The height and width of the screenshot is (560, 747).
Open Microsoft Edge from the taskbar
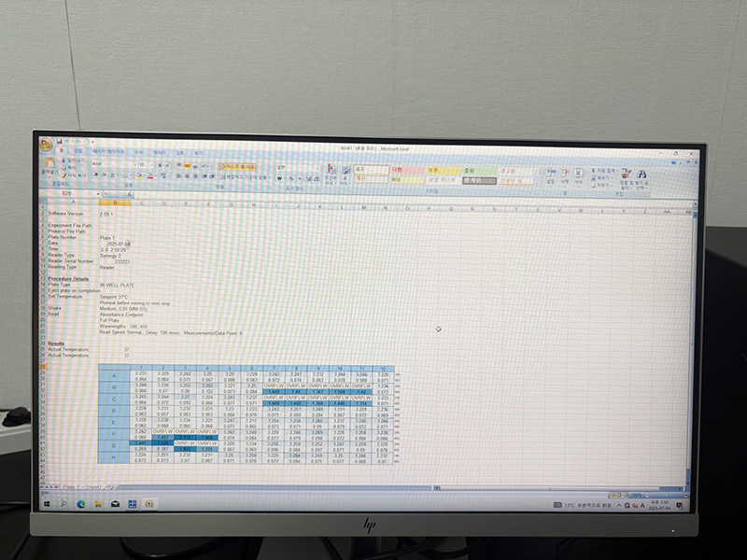[x=81, y=504]
